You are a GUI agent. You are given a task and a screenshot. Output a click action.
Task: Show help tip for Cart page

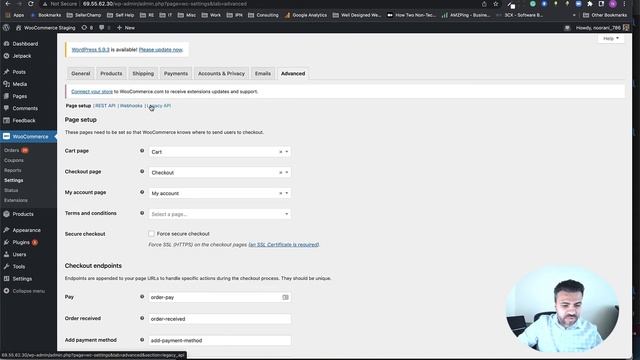click(x=142, y=151)
